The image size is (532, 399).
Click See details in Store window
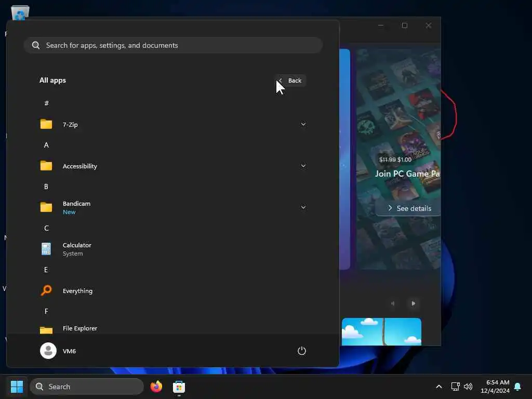408,208
